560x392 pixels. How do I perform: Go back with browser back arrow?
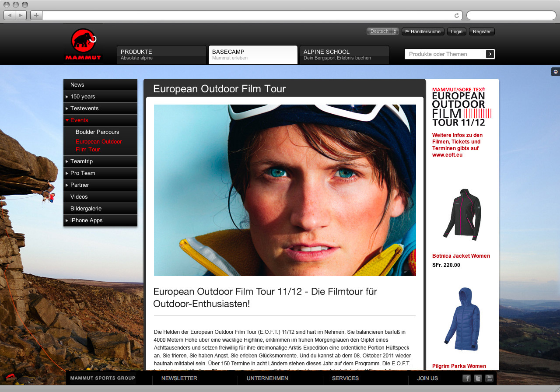pyautogui.click(x=9, y=15)
